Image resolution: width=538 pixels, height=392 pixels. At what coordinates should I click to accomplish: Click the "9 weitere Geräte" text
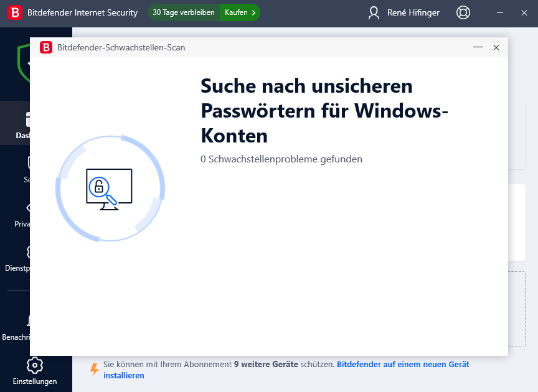[x=266, y=364]
